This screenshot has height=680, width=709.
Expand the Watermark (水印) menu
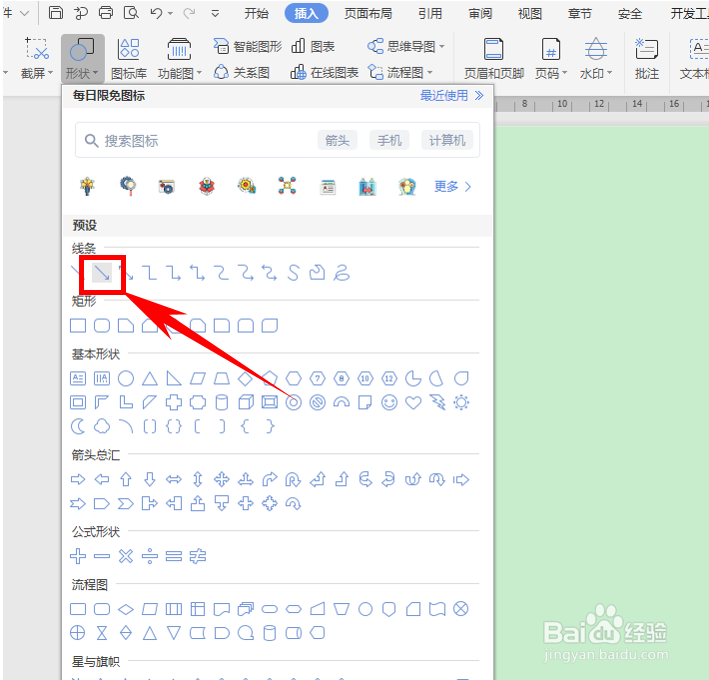[x=596, y=59]
